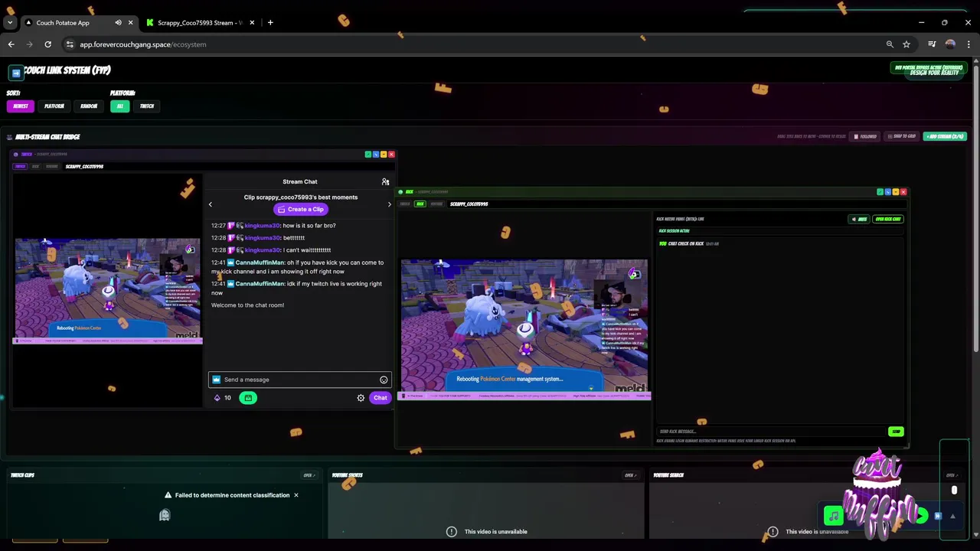Screen dimensions: 980x551
Task: Click the green Send button in Kick panel
Action: tap(896, 432)
